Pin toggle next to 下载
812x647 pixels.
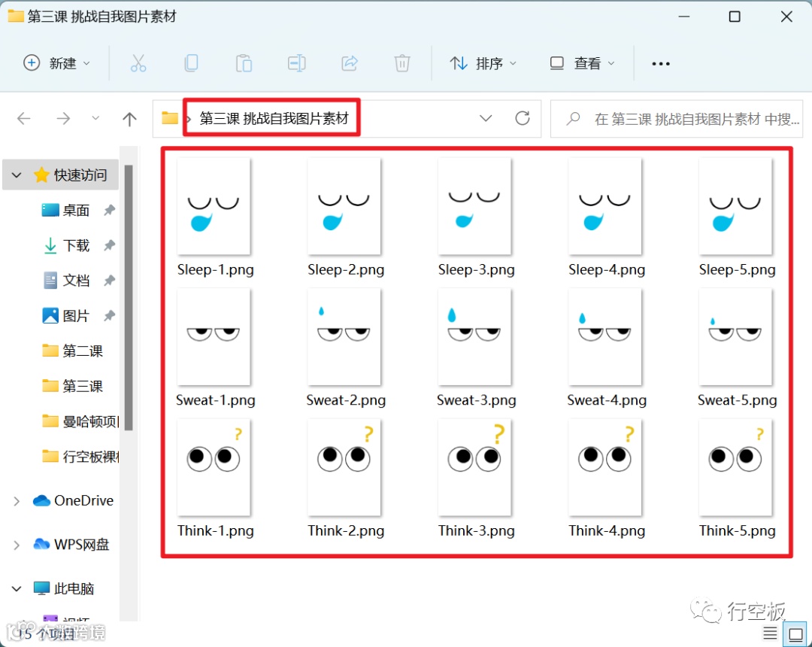[109, 245]
